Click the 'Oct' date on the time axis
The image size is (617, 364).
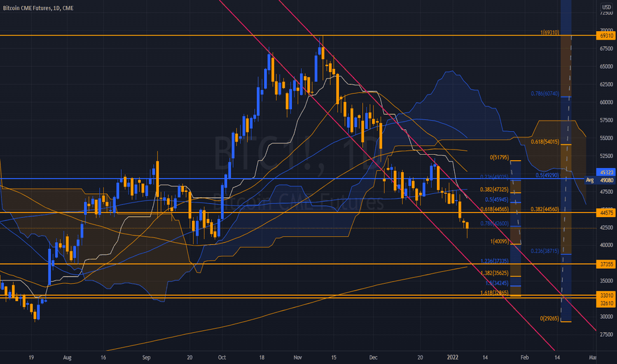222,357
